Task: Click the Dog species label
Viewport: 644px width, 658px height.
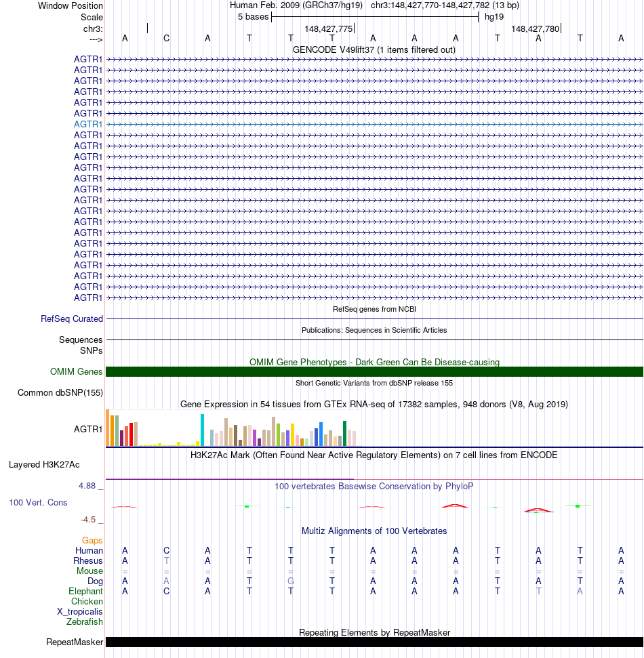Action: click(x=95, y=581)
